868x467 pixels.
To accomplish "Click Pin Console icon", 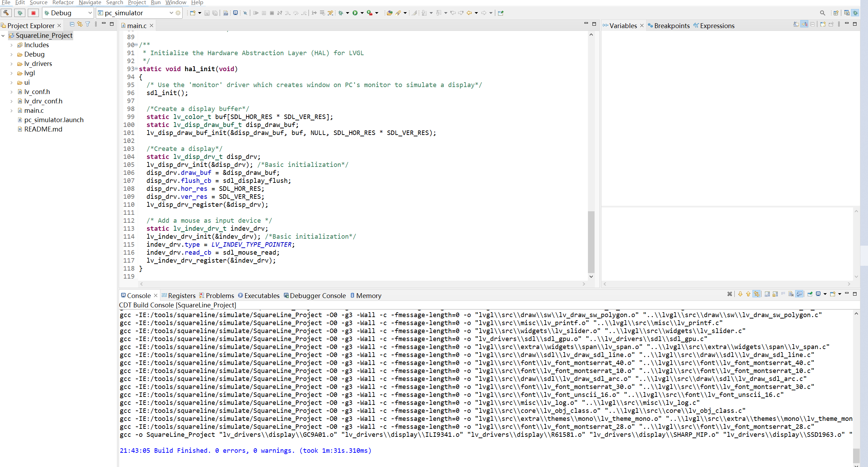I will (810, 294).
